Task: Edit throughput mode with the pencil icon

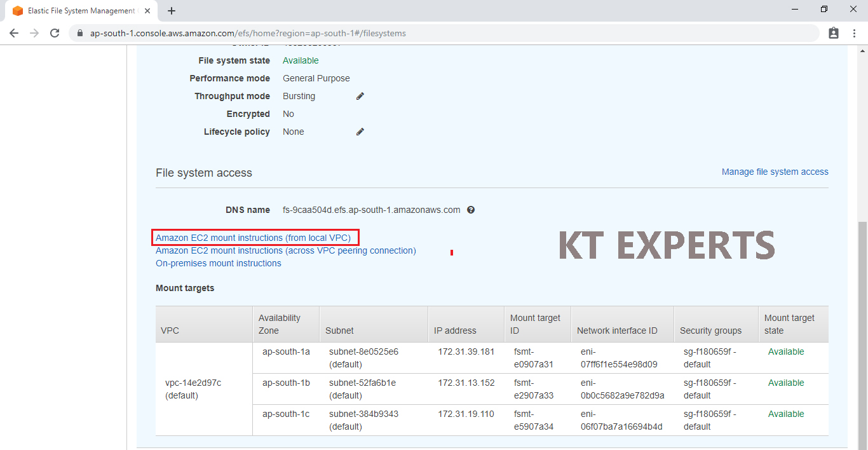Action: 360,96
